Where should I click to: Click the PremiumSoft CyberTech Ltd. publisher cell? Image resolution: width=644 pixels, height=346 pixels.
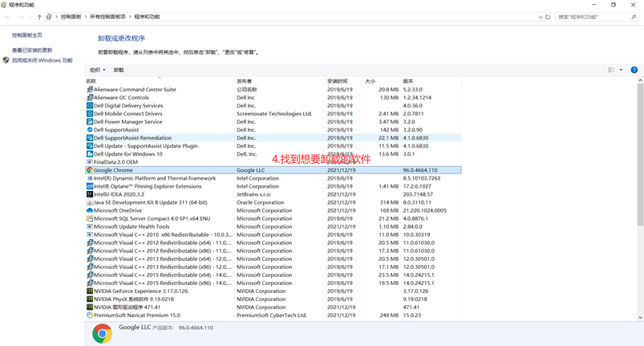pyautogui.click(x=272, y=315)
